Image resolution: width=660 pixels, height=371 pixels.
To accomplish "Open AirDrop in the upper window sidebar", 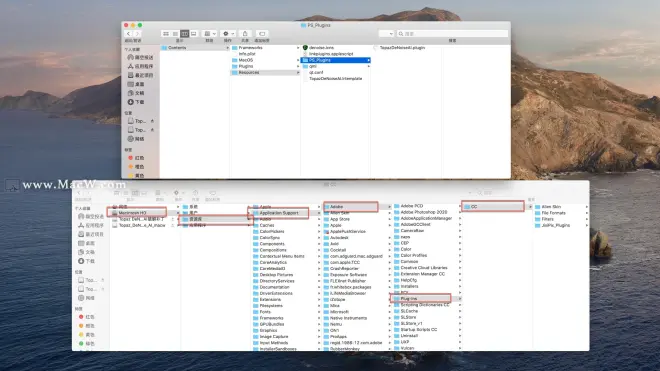I will coord(141,57).
